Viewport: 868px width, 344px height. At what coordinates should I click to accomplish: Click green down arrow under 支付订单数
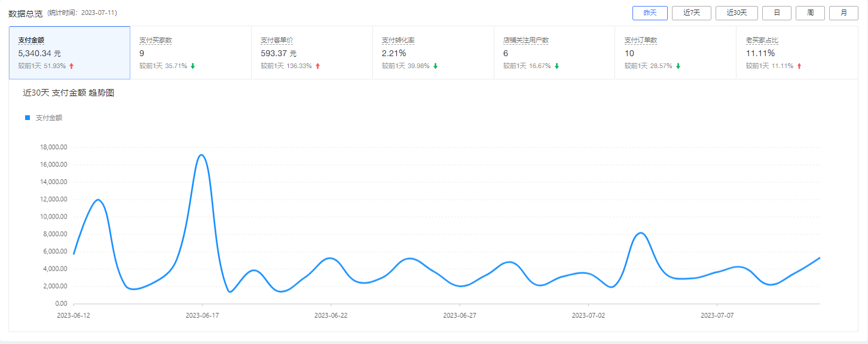pos(678,66)
